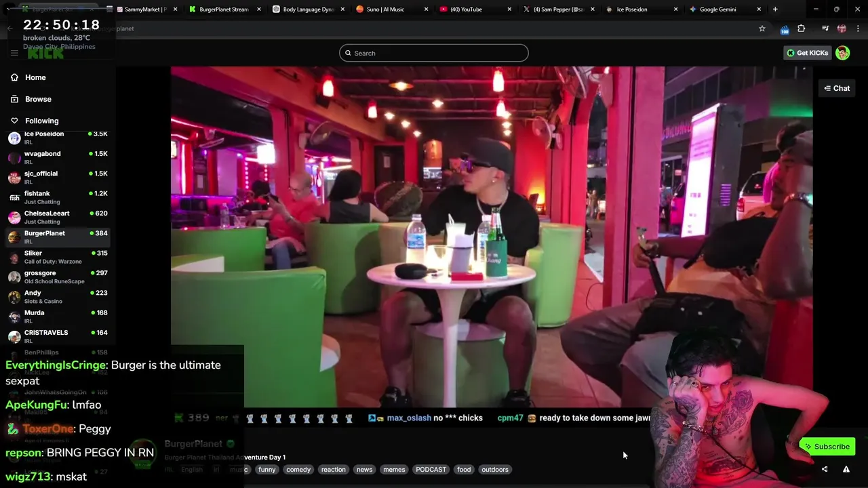
Task: Open Ice Poseidon channel in Following
Action: tap(58, 138)
